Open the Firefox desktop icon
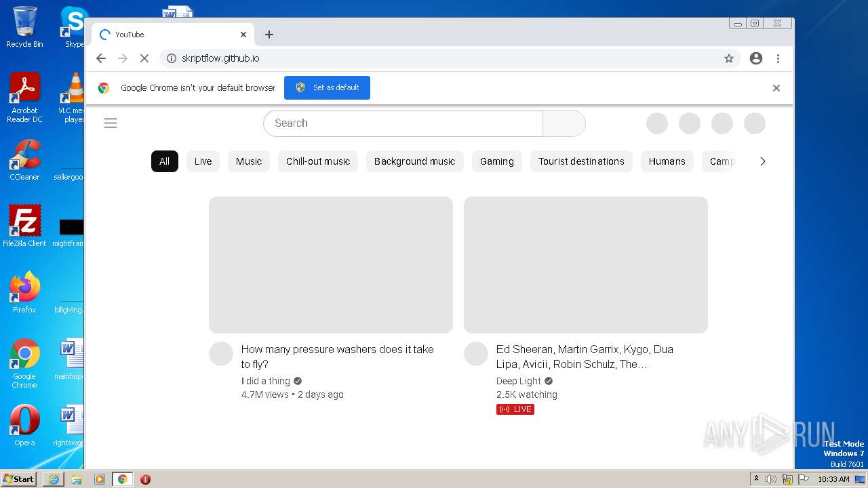 [x=24, y=293]
